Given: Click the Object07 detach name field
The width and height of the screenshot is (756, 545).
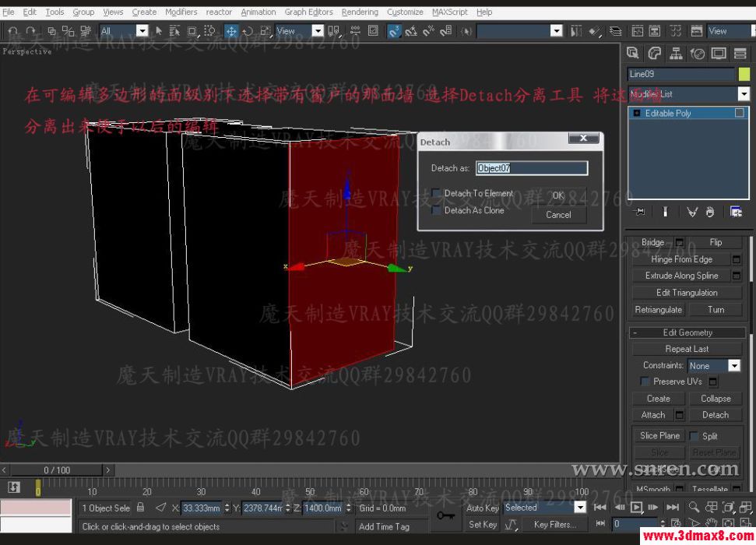Looking at the screenshot, I should tap(532, 167).
